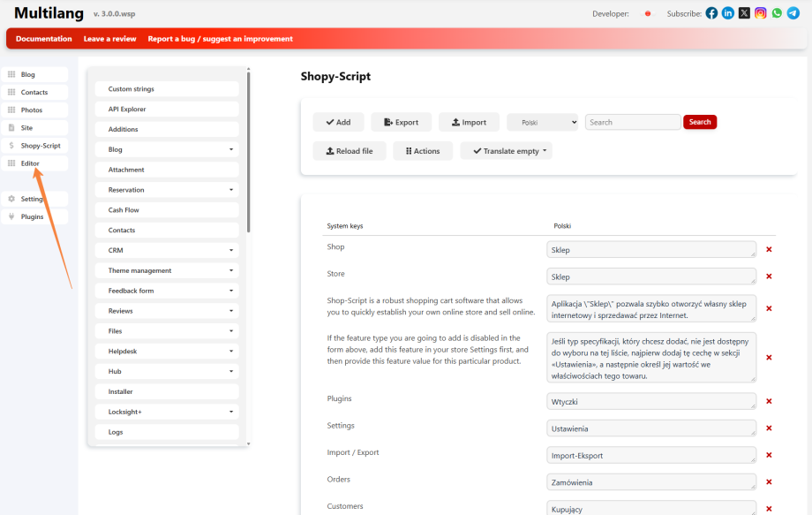812x515 pixels.
Task: Open the Documentation menu item
Action: (x=44, y=39)
